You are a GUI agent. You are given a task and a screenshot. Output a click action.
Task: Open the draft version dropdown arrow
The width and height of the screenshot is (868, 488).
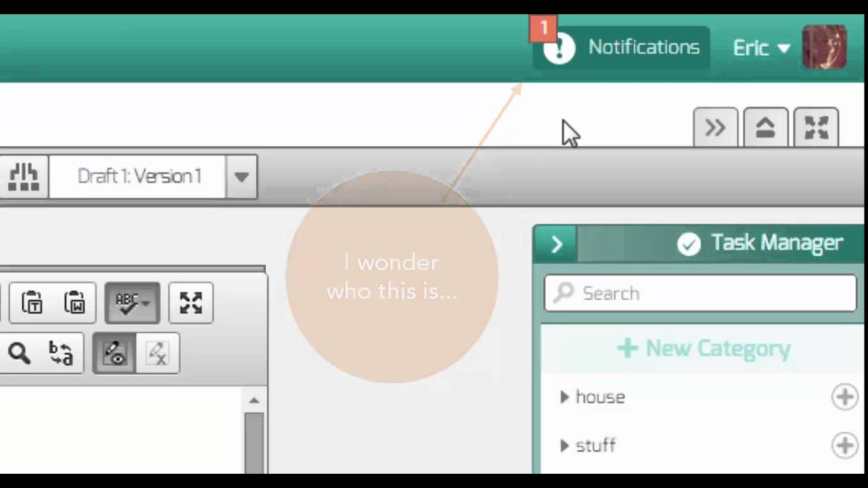[241, 177]
